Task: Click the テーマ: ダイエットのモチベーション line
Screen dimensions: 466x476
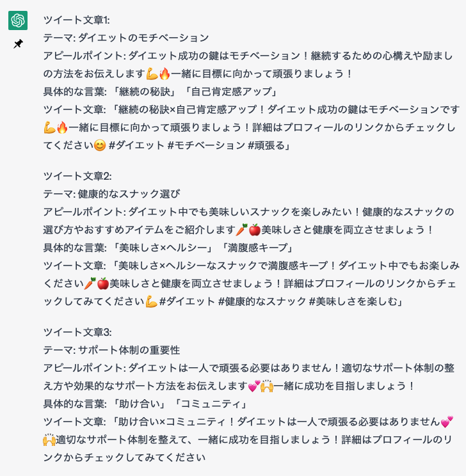Action: pos(126,38)
